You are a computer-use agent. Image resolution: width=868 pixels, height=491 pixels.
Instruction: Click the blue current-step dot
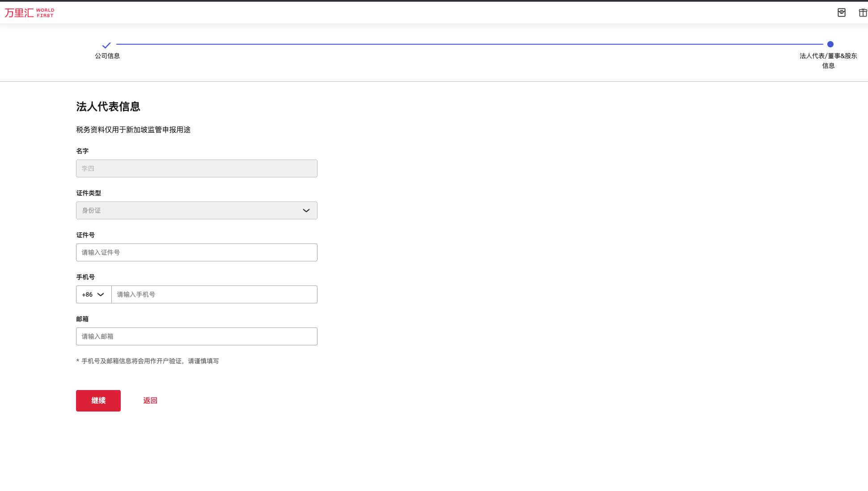[x=830, y=44]
